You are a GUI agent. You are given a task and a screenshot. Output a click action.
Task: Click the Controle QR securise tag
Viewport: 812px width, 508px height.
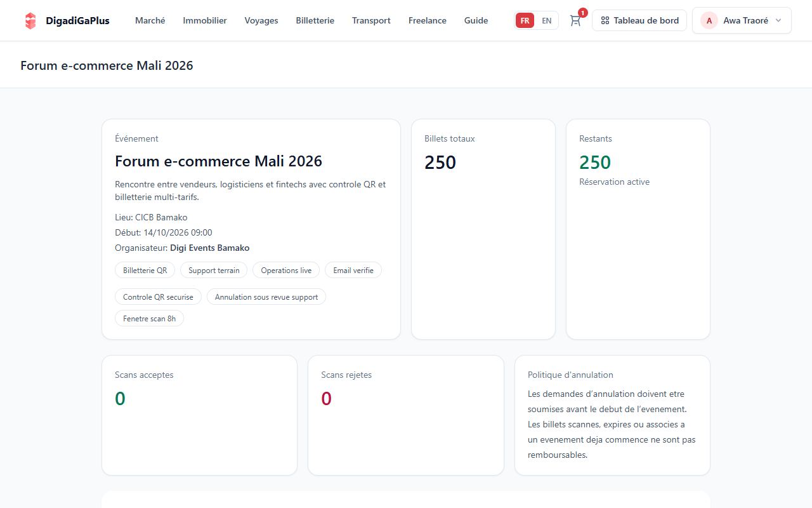coord(158,297)
